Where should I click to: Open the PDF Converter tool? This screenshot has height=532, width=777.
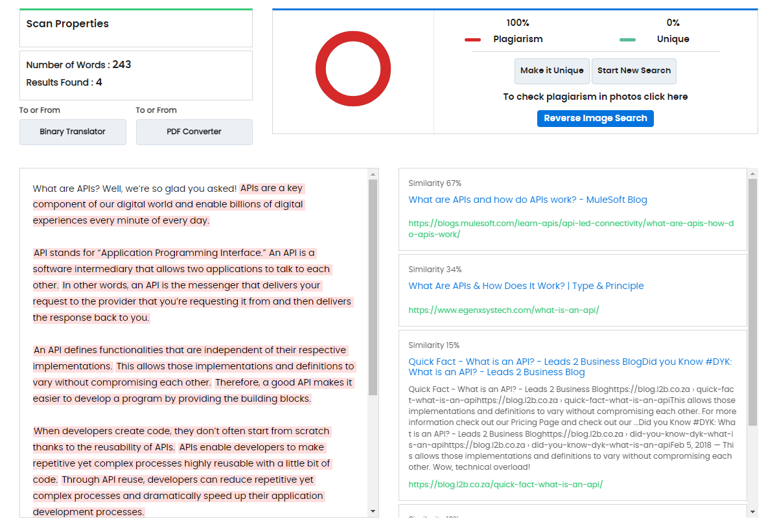pyautogui.click(x=194, y=132)
